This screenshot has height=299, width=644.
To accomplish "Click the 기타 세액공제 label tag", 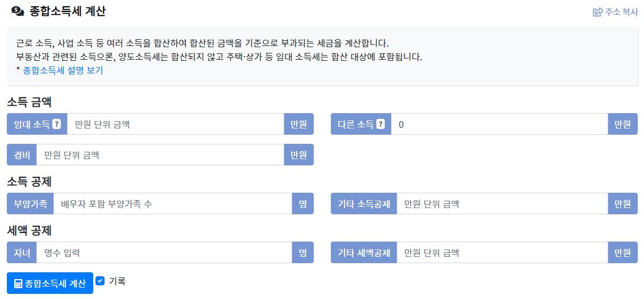I will tap(364, 252).
